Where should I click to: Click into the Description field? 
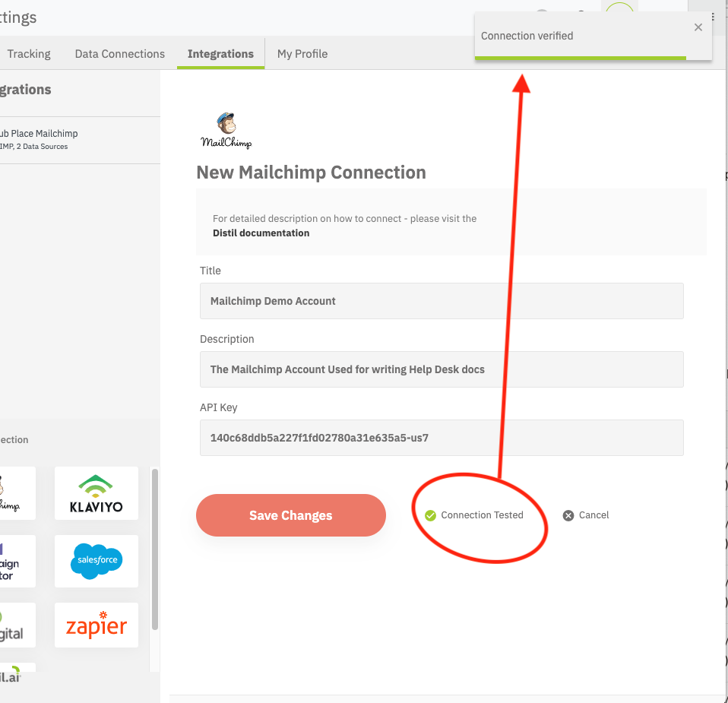(442, 369)
